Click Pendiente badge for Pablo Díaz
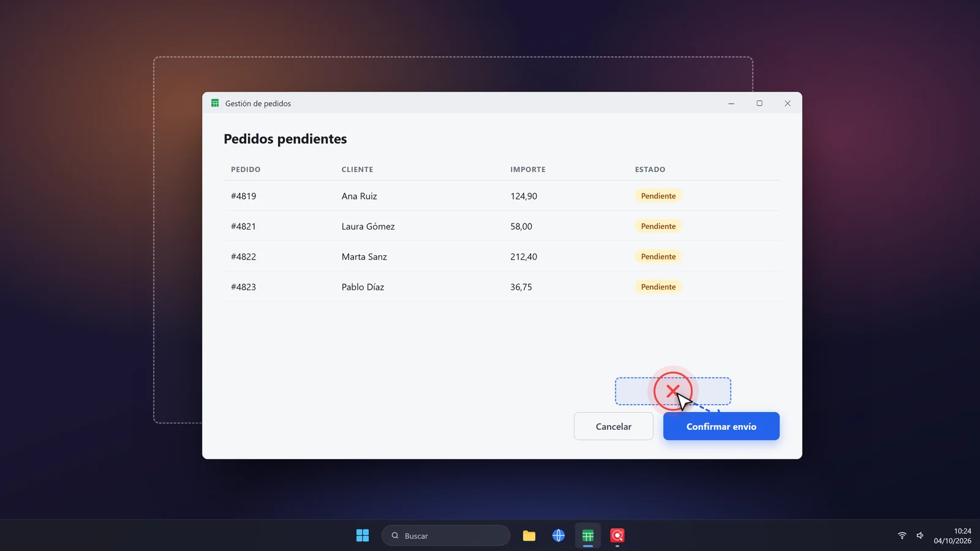Viewport: 980px width, 551px height. [658, 287]
